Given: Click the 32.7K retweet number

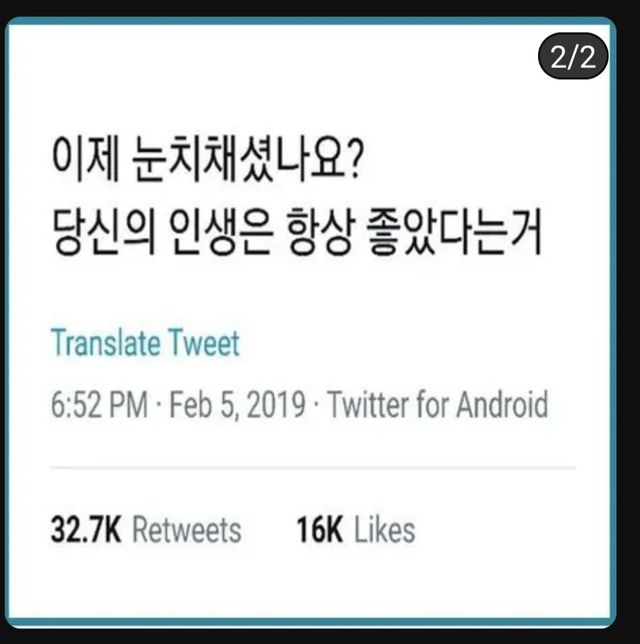Looking at the screenshot, I should pyautogui.click(x=85, y=528).
